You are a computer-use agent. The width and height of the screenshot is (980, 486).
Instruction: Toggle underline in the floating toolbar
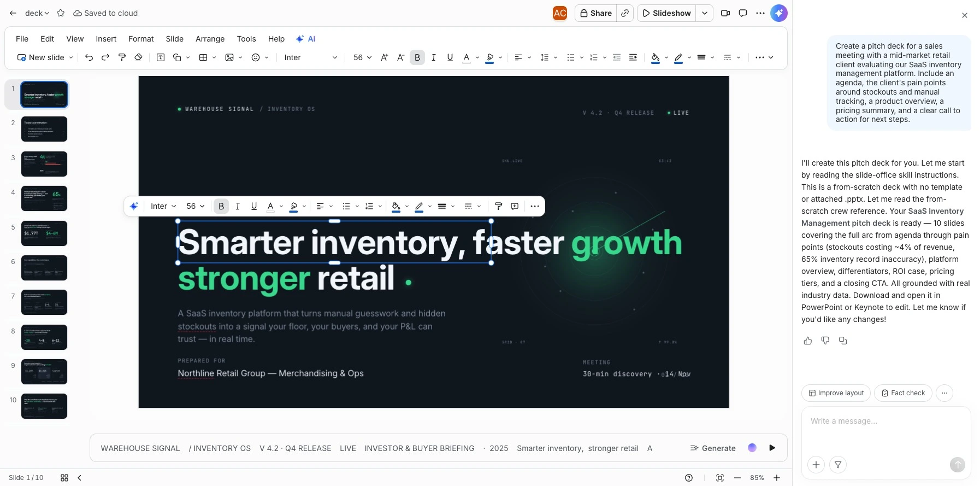click(x=254, y=206)
